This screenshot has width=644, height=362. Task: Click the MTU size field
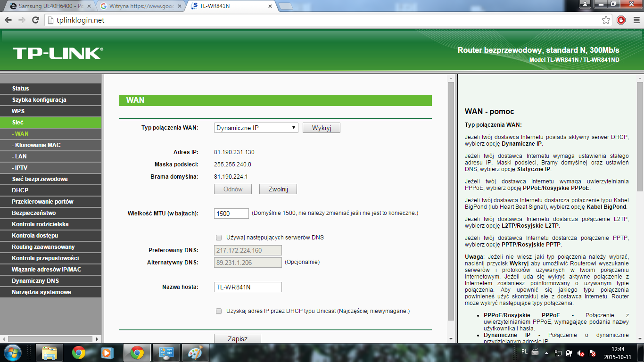coord(231,214)
